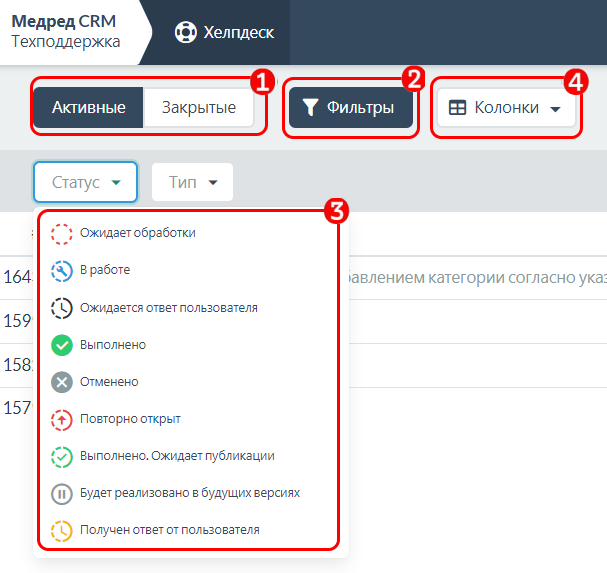Screen dimensions: 607x573
Task: Select status Выполнено. Ожидает публикации
Action: pyautogui.click(x=189, y=456)
